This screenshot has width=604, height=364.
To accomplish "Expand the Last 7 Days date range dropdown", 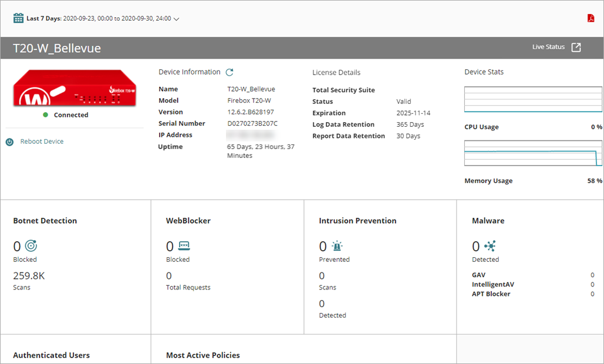I will click(176, 18).
